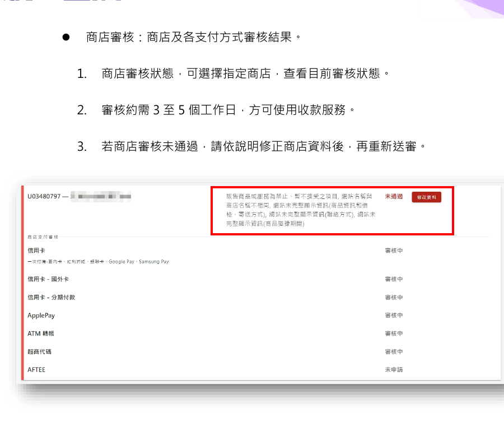The width and height of the screenshot is (504, 426).
Task: Click 審核中 status beside 超商代碼
Action: pyautogui.click(x=394, y=351)
